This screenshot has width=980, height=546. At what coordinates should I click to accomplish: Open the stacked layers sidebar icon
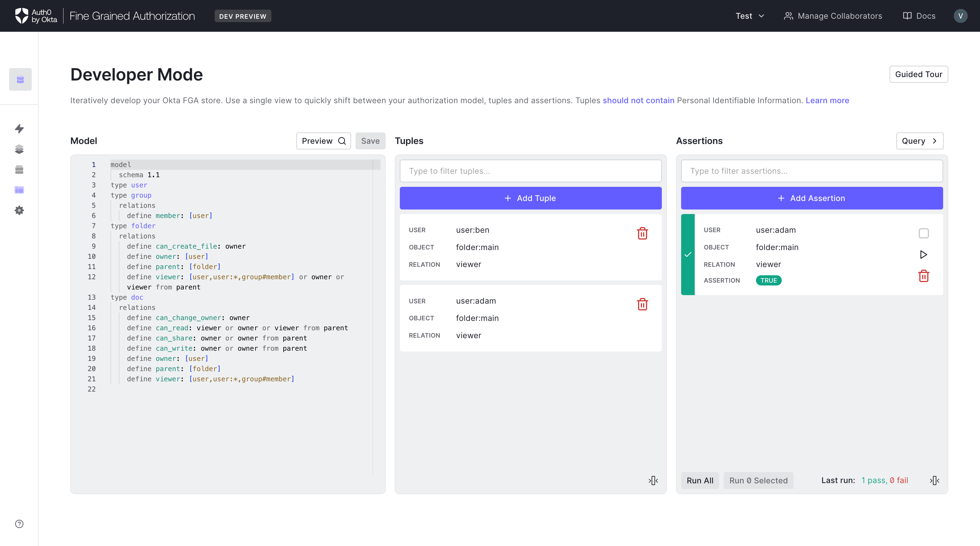click(19, 149)
